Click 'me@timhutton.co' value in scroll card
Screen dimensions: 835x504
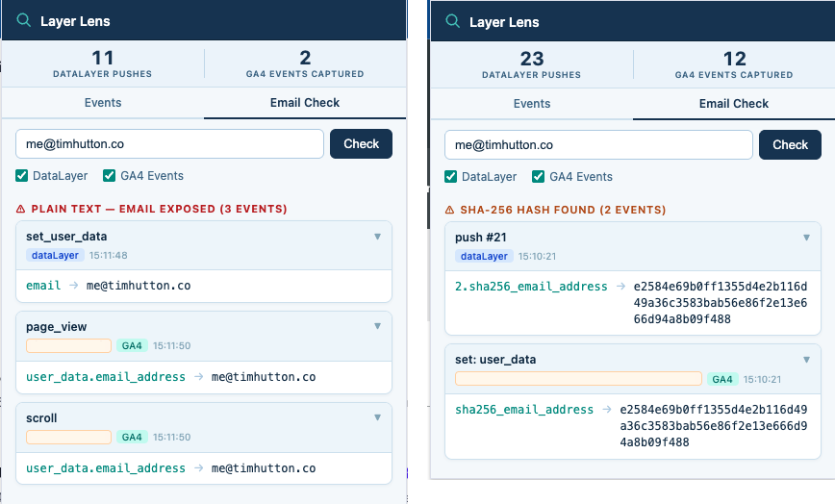(x=264, y=468)
